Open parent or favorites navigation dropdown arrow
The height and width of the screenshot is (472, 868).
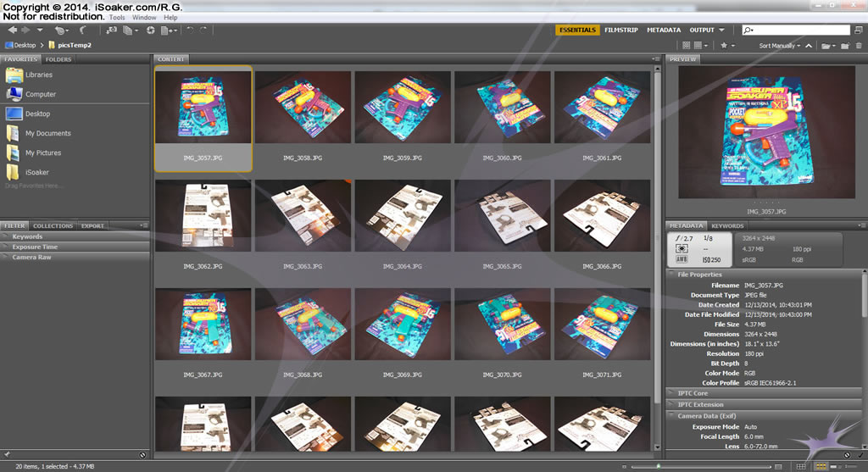(x=40, y=30)
